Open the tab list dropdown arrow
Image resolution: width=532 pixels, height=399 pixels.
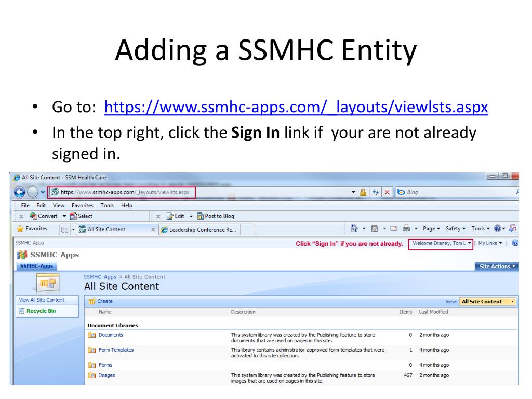point(73,229)
